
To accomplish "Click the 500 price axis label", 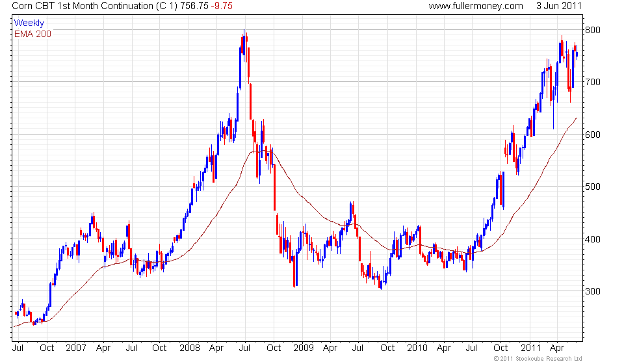I will [592, 187].
